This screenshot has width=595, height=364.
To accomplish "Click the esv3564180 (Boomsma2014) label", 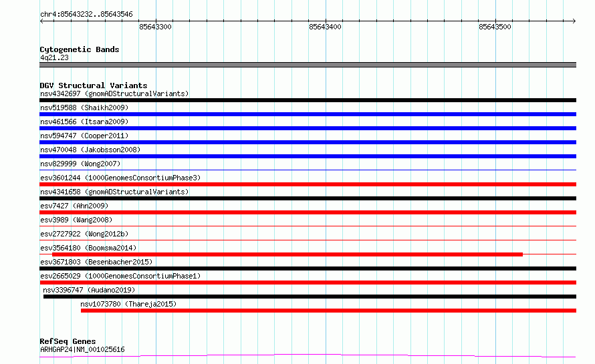I will coord(88,248).
